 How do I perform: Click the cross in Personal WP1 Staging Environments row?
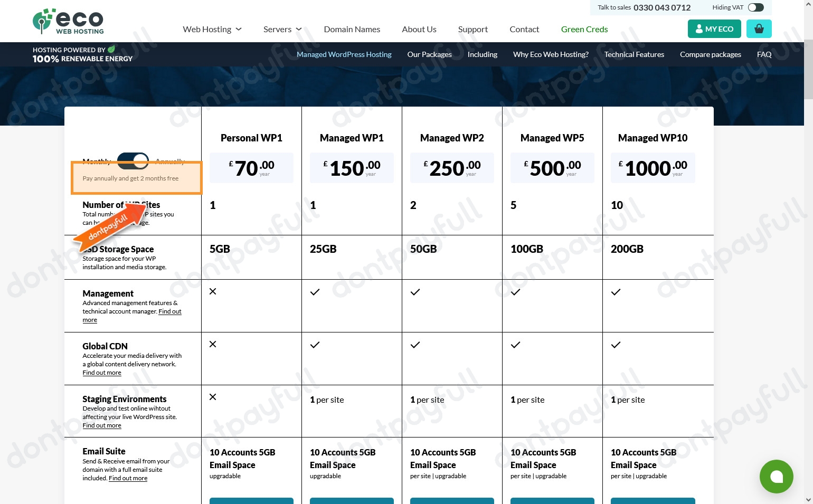213,397
